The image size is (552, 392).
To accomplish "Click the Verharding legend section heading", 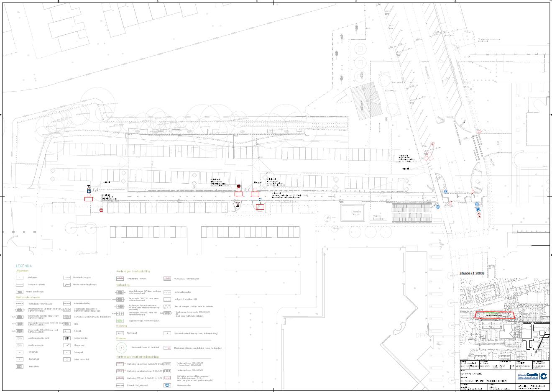I will pos(123,285).
